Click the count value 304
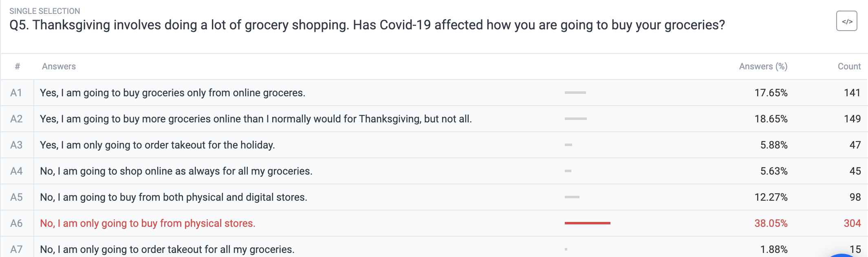Image resolution: width=868 pixels, height=257 pixels. pos(852,223)
